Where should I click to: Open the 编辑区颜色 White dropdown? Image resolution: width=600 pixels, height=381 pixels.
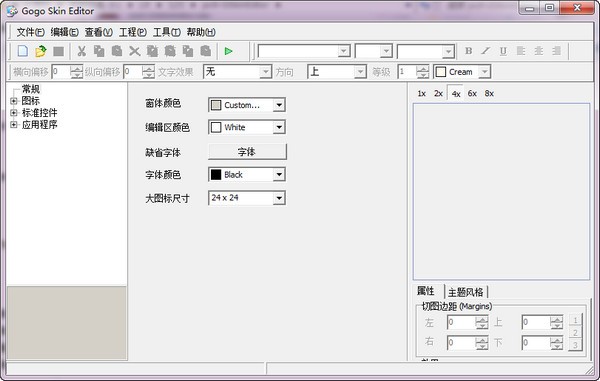(x=279, y=127)
